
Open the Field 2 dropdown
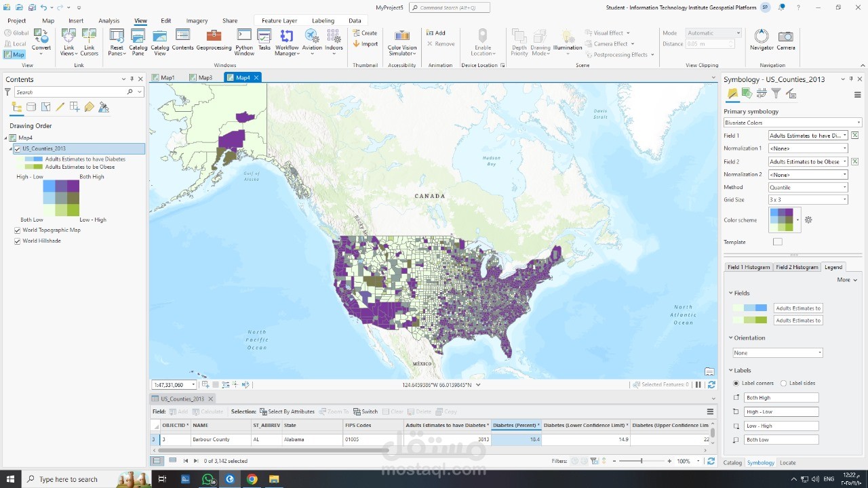(x=808, y=161)
